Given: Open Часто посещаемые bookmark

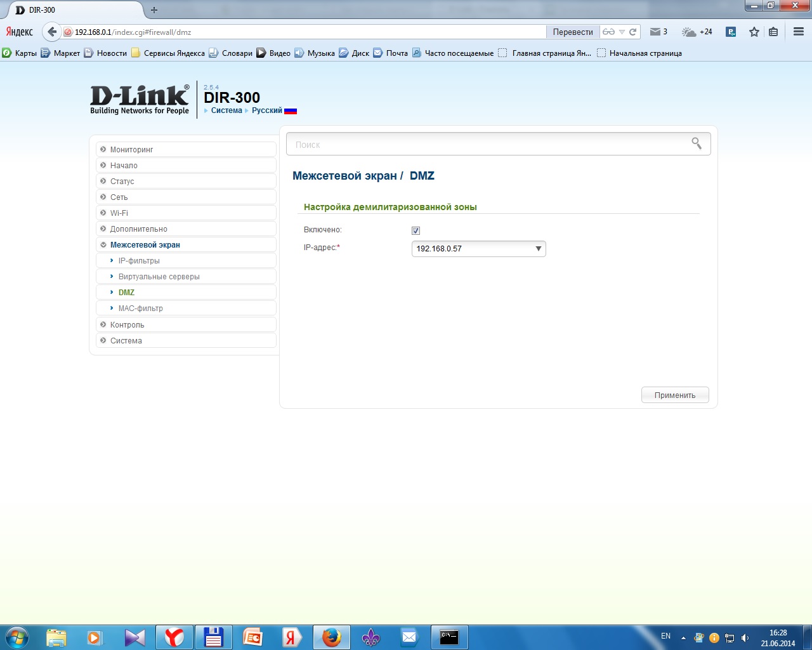Looking at the screenshot, I should [x=453, y=53].
